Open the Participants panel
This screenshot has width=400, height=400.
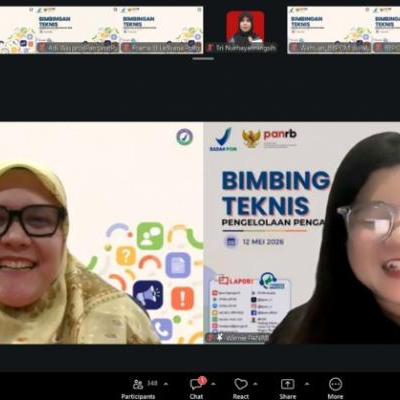(138, 389)
